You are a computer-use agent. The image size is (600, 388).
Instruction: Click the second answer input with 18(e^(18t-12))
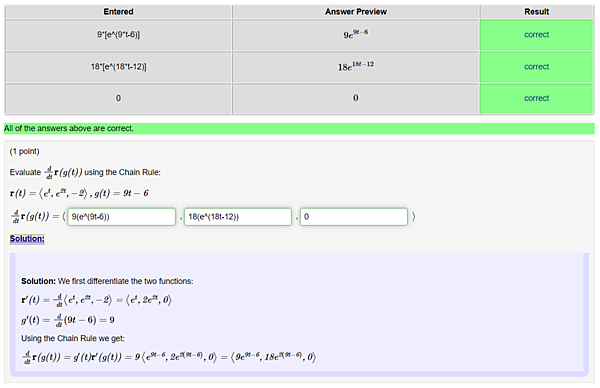(x=238, y=217)
